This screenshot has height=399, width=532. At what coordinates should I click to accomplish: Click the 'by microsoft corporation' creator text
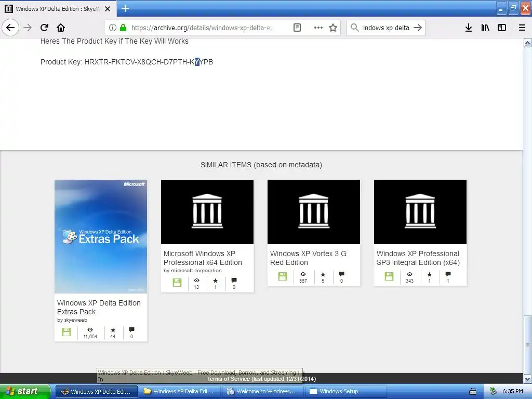coord(193,270)
